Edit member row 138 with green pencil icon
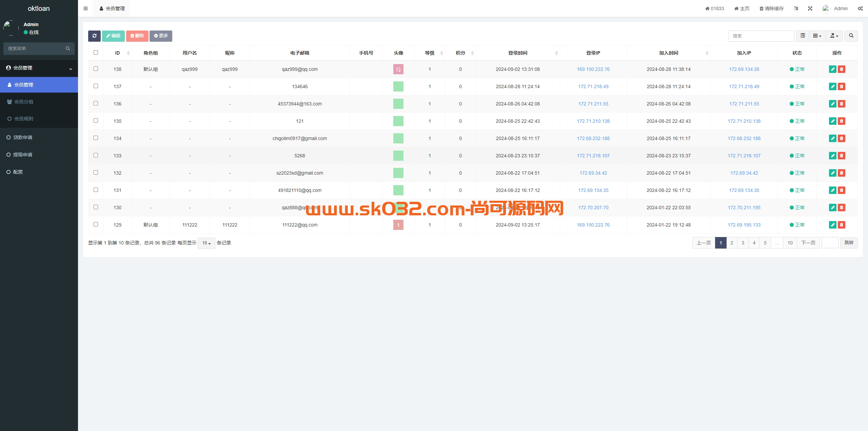868x431 pixels. (832, 69)
